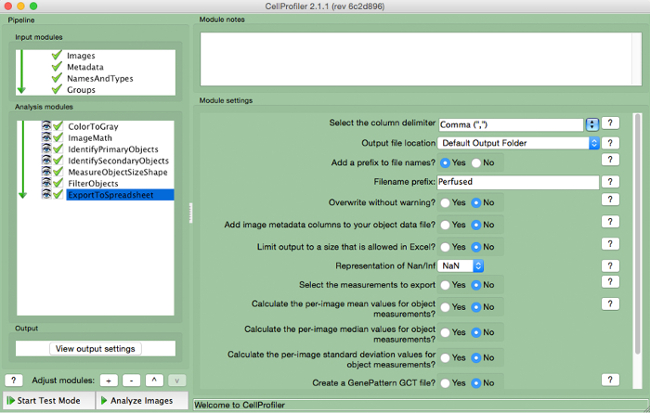The width and height of the screenshot is (650, 413).
Task: Click the pipeline help question mark button
Action: 15,381
